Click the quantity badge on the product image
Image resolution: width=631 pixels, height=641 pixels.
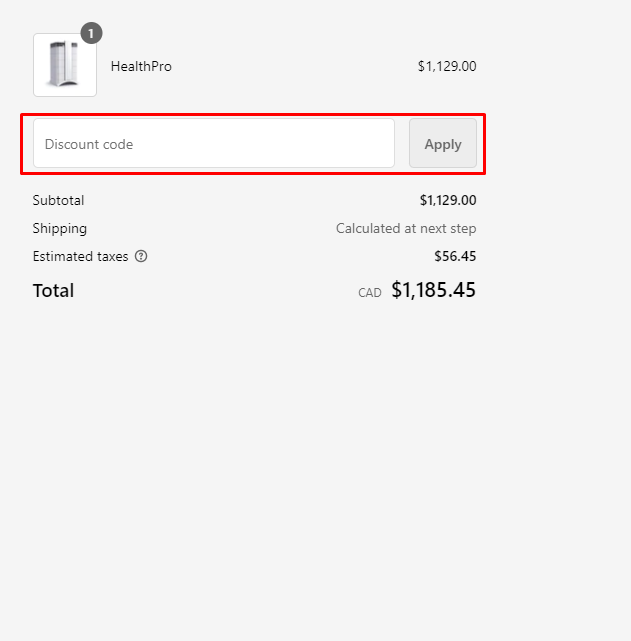tap(91, 34)
